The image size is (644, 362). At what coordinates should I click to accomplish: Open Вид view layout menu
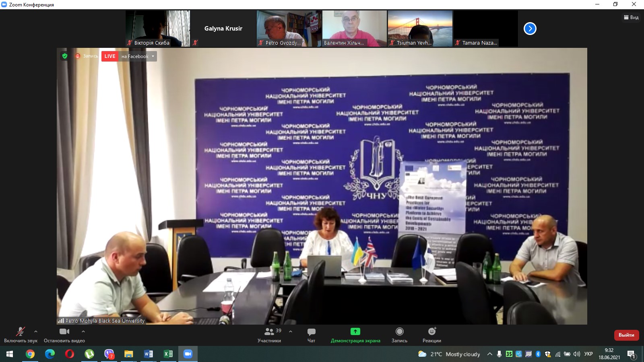pyautogui.click(x=631, y=17)
